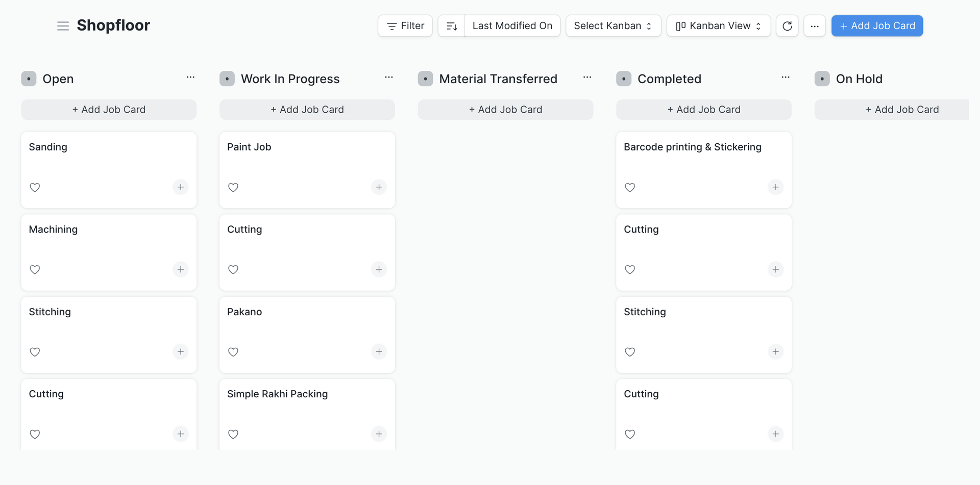Open Last Modified On sort dropdown
The height and width of the screenshot is (485, 980).
(512, 26)
